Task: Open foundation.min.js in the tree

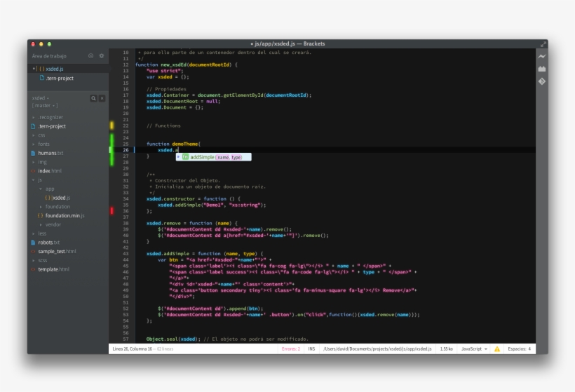Action: point(65,215)
